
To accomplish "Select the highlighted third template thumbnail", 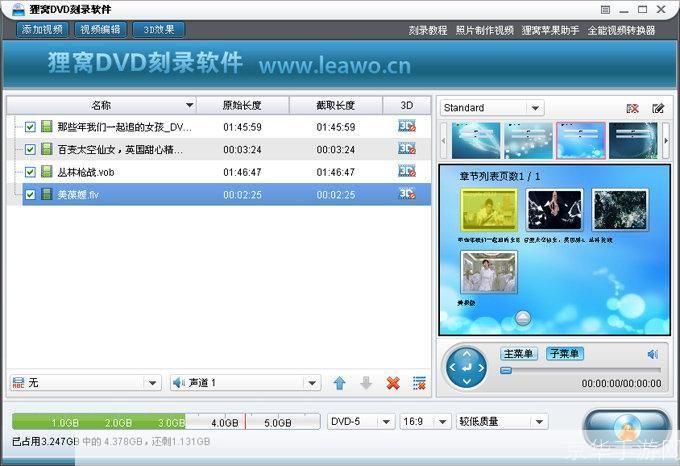I will tap(581, 140).
